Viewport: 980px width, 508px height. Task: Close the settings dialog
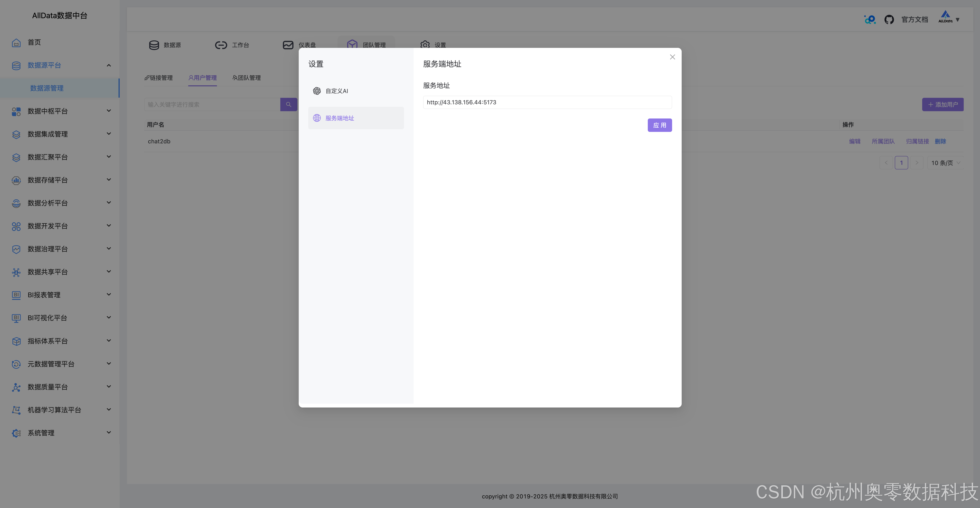coord(672,57)
